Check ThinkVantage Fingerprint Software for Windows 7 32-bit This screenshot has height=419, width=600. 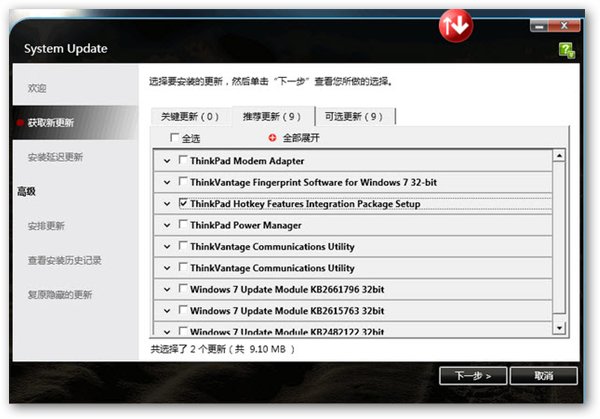coord(183,181)
